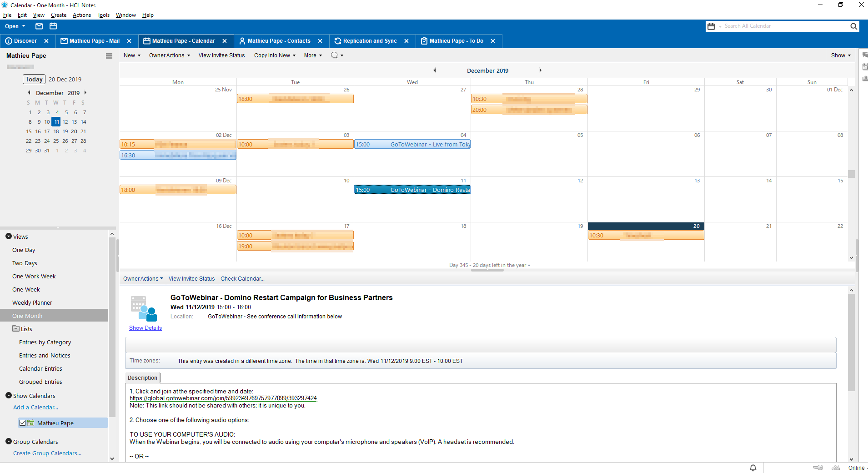868x473 pixels.
Task: Select the Weekly Planner view
Action: tap(32, 302)
